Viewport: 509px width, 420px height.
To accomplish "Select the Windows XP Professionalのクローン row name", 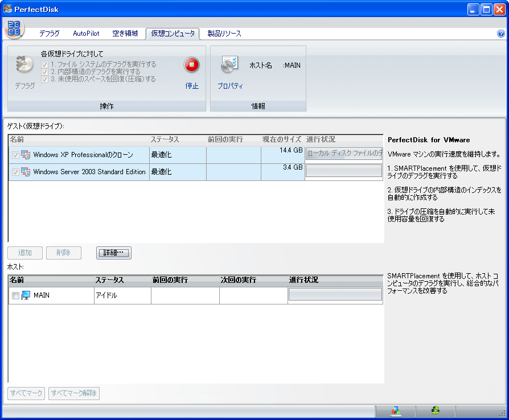I will pos(83,155).
